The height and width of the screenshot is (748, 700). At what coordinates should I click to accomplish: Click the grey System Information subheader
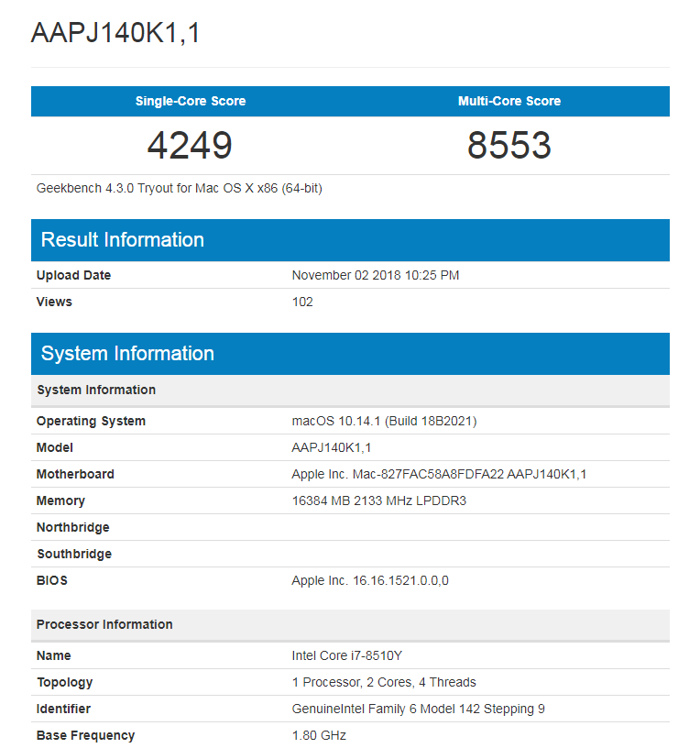pos(351,390)
